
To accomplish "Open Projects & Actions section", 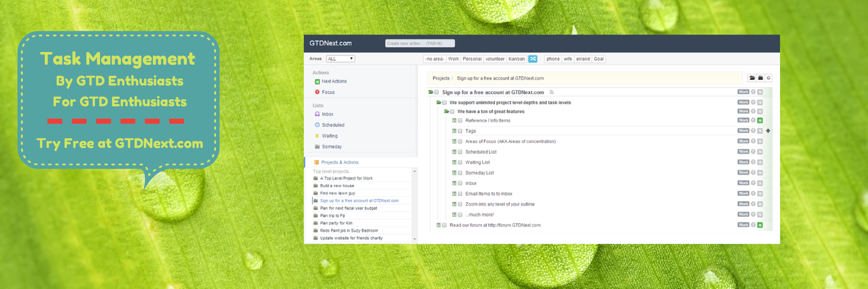I will tap(340, 162).
